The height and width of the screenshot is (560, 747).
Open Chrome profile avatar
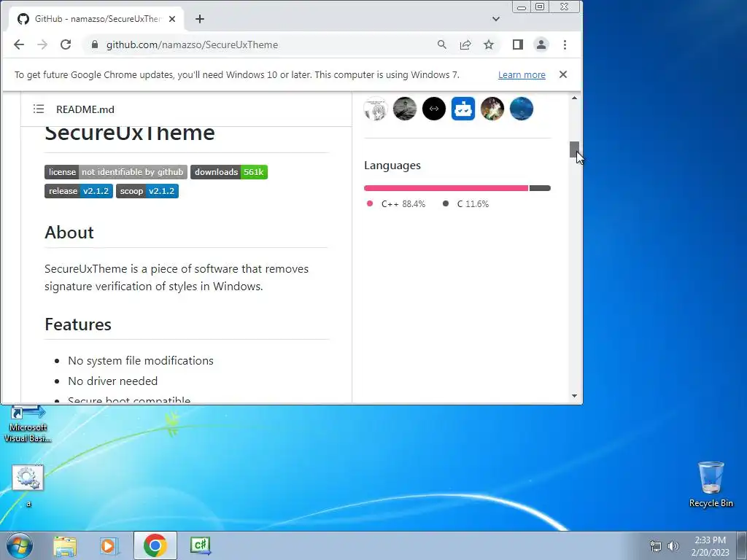[541, 44]
